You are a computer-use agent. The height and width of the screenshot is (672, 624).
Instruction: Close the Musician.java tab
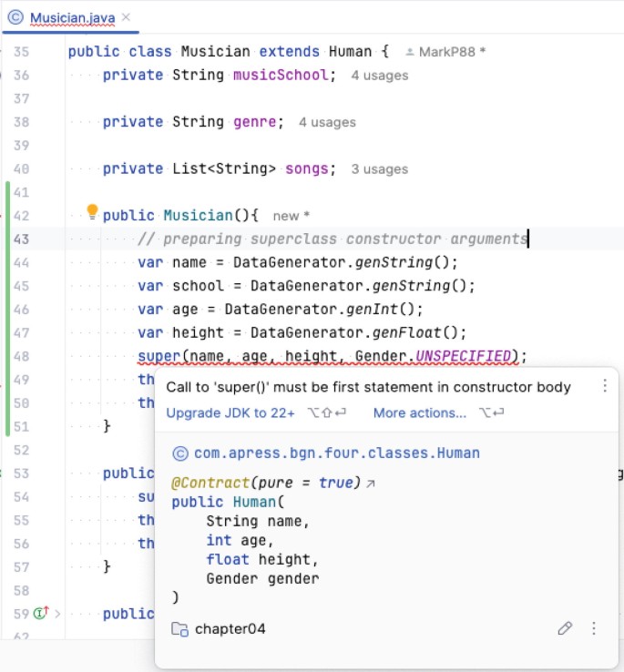click(126, 17)
